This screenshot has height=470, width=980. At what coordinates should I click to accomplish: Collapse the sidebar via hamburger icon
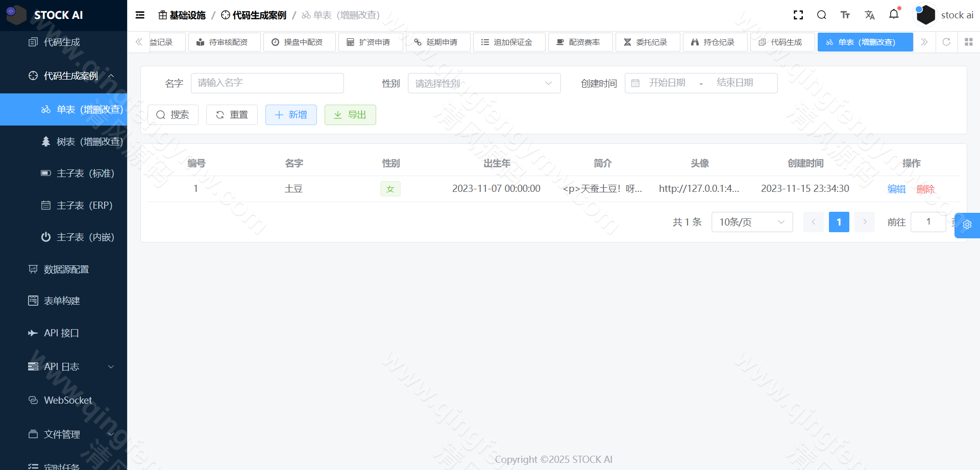coord(139,15)
